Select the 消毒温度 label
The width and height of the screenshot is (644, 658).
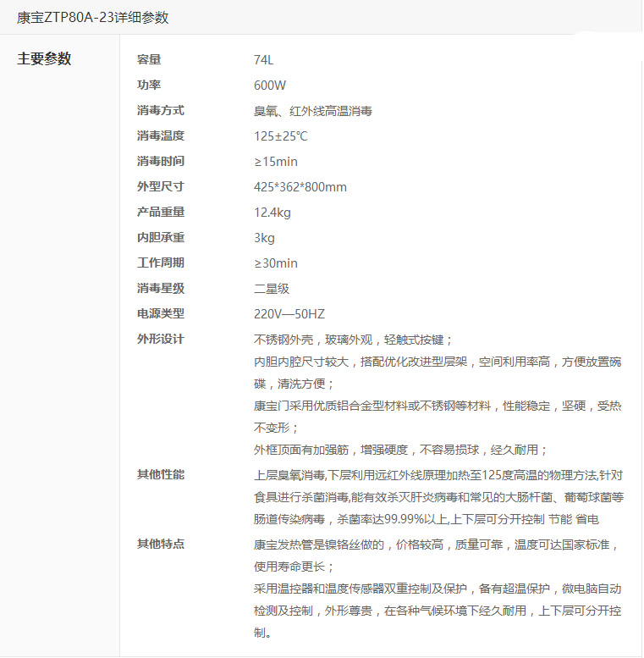pos(160,136)
